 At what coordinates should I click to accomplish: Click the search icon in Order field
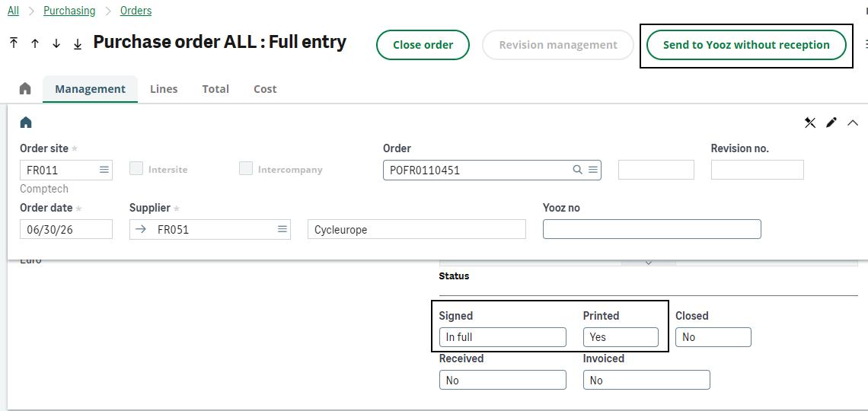point(577,170)
